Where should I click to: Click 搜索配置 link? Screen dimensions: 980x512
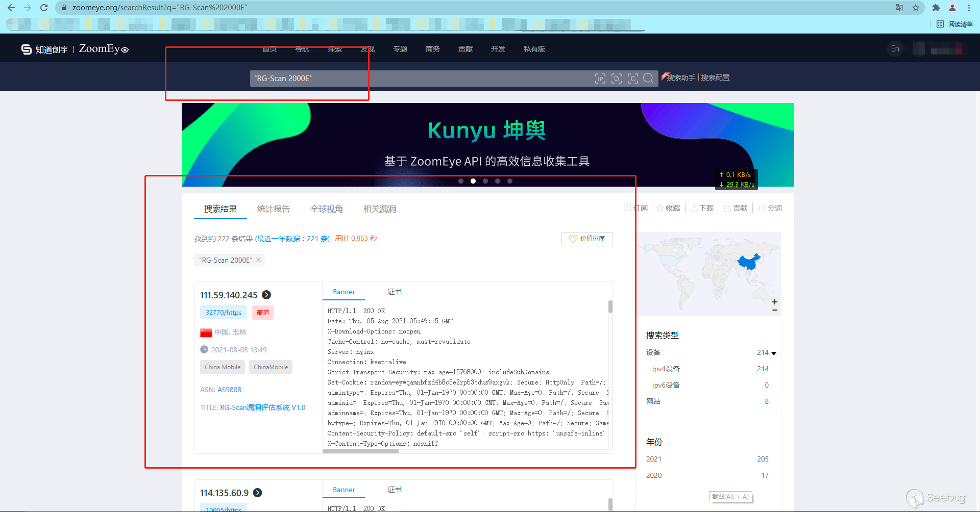coord(715,78)
